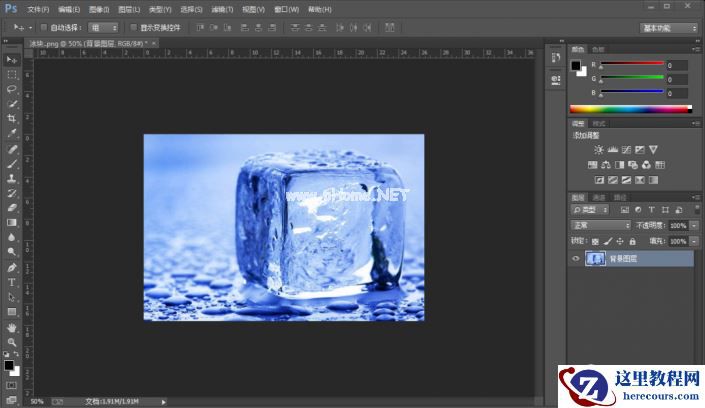705x408 pixels.
Task: Click the R red color slider
Action: click(632, 63)
